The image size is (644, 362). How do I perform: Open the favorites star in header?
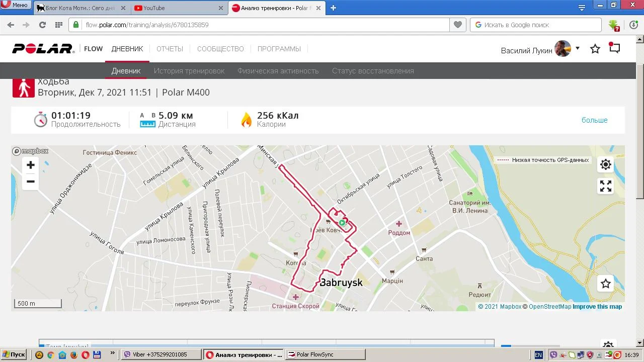pyautogui.click(x=595, y=49)
